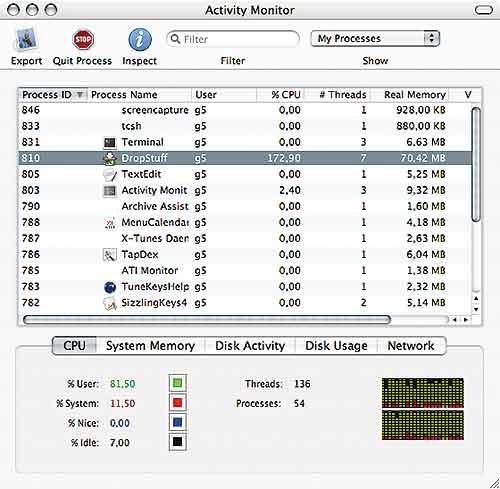The height and width of the screenshot is (489, 500).
Task: Click the TuneKeysHelp globe icon
Action: pos(110,287)
